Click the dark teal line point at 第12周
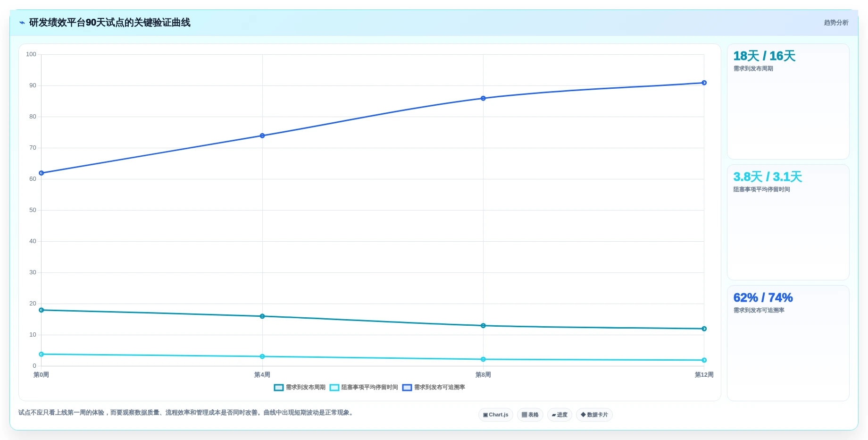This screenshot has width=868, height=440. click(704, 329)
